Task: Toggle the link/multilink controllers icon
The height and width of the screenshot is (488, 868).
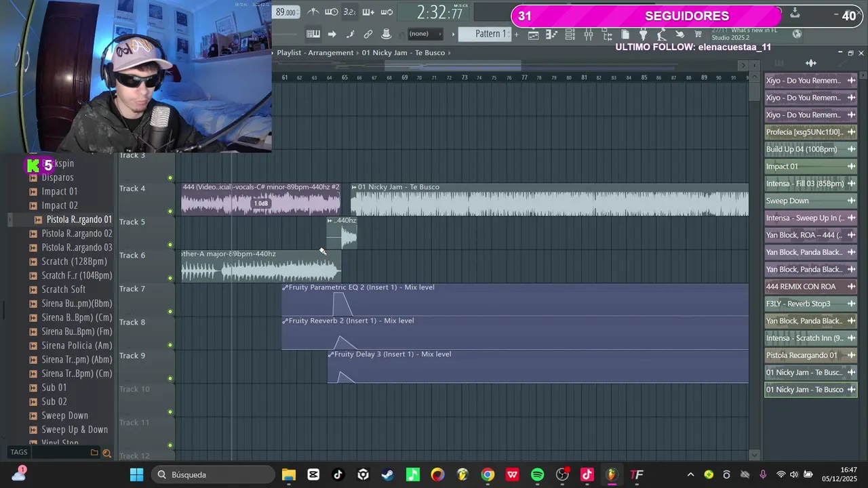Action: point(368,34)
